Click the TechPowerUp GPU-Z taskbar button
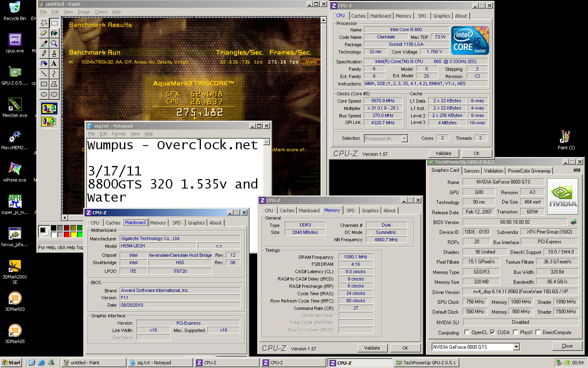 (426, 363)
